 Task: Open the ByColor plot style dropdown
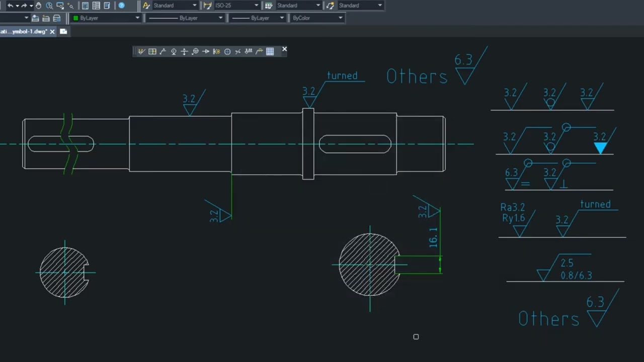[317, 18]
